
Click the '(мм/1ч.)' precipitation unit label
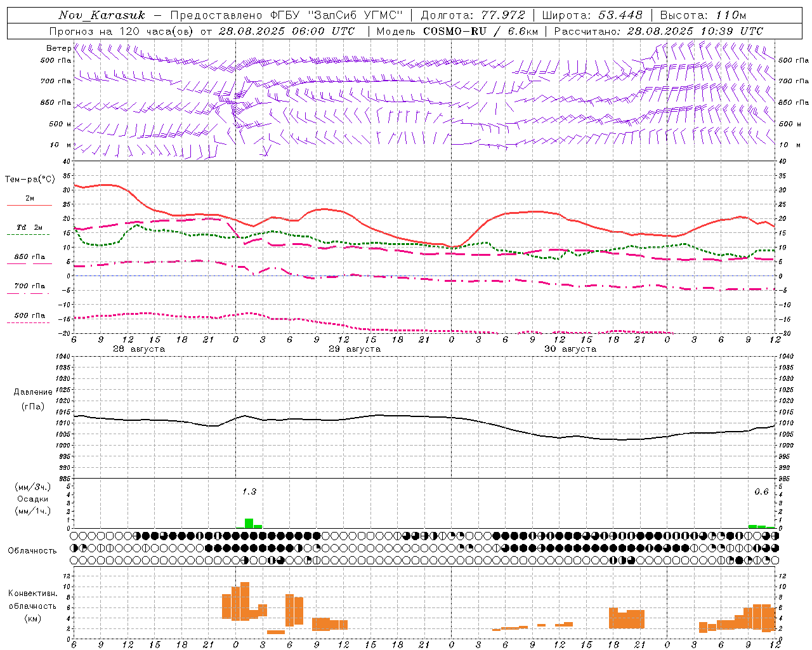33,511
